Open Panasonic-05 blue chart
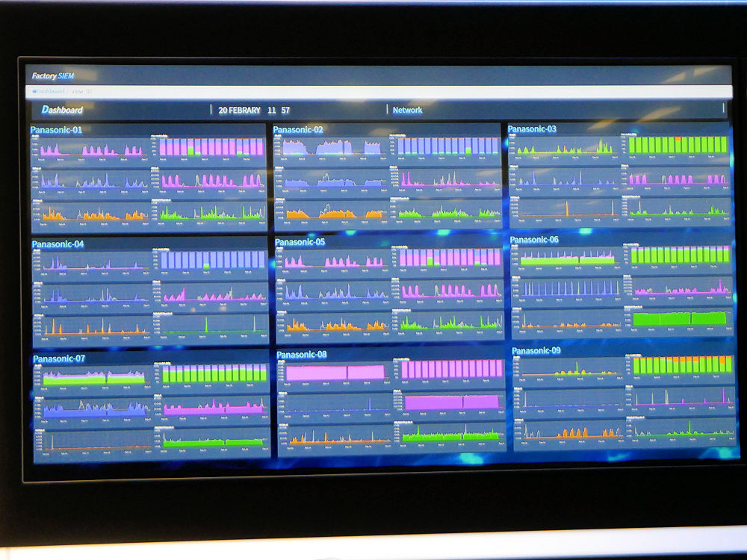747x560 pixels. click(x=333, y=292)
